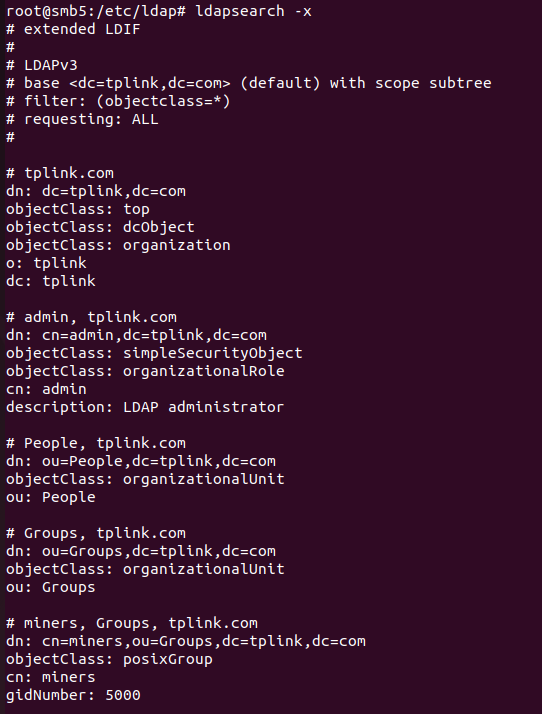Click the '# LDAPv3' comment line

(x=42, y=65)
